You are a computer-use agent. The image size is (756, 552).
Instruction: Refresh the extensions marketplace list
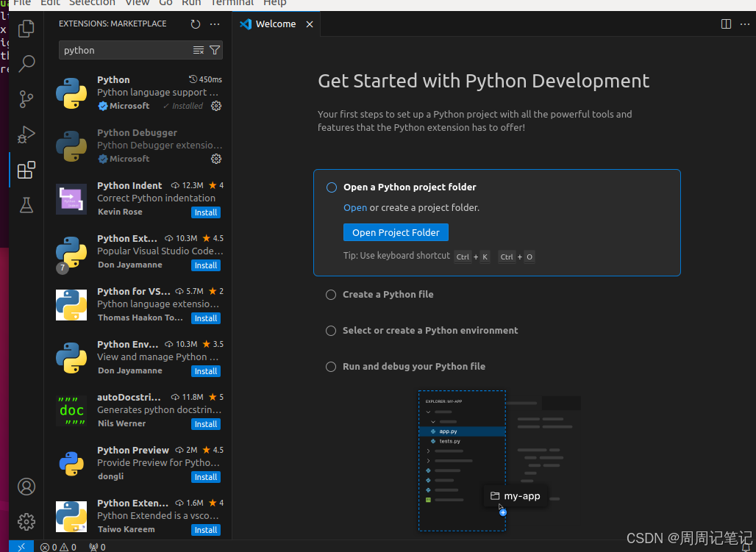[x=195, y=24]
